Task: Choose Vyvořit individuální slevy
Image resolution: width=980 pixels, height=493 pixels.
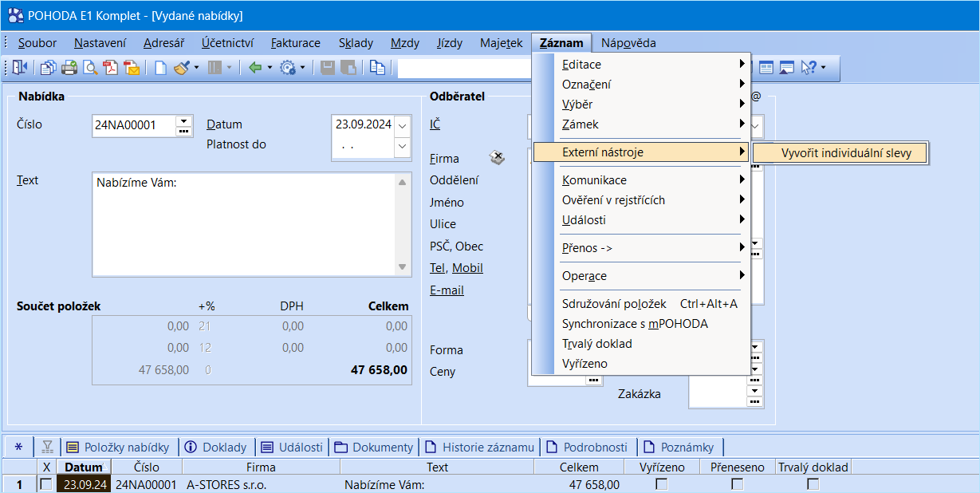Action: point(841,152)
